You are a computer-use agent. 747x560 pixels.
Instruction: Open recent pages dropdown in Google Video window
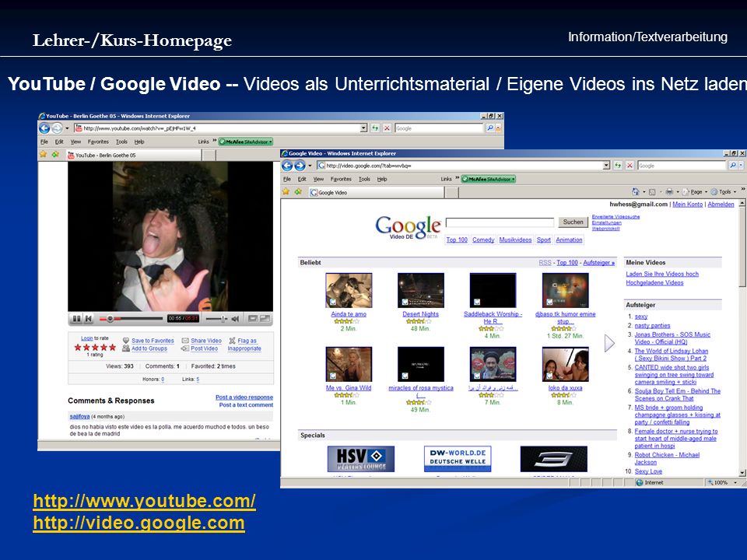coord(310,166)
